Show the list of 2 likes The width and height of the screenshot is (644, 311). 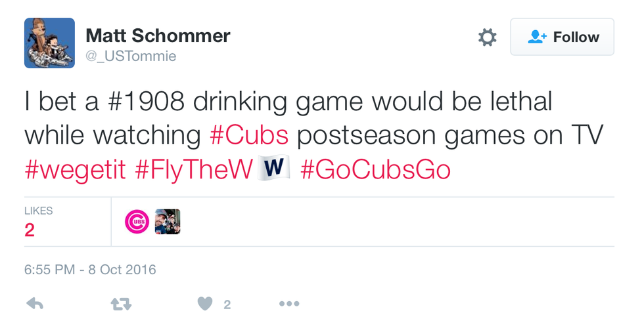pyautogui.click(x=37, y=222)
